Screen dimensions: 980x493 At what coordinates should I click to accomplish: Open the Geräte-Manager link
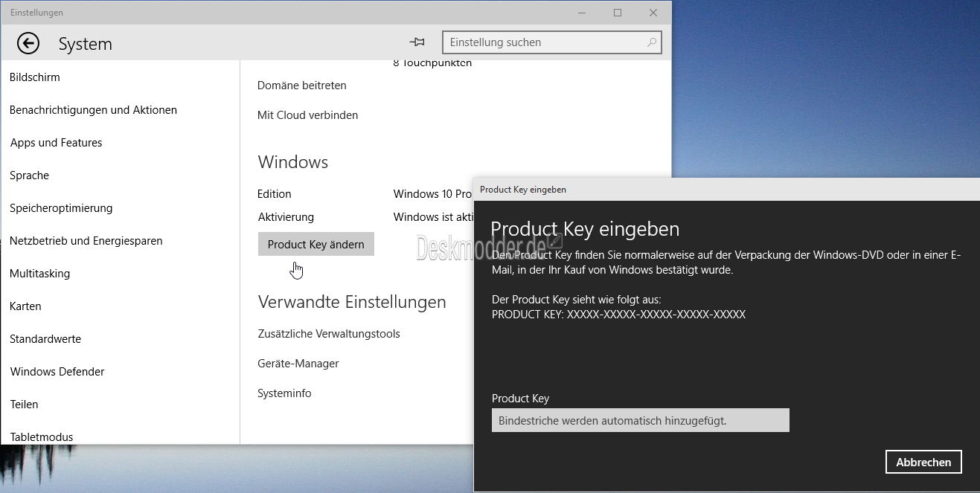click(298, 364)
